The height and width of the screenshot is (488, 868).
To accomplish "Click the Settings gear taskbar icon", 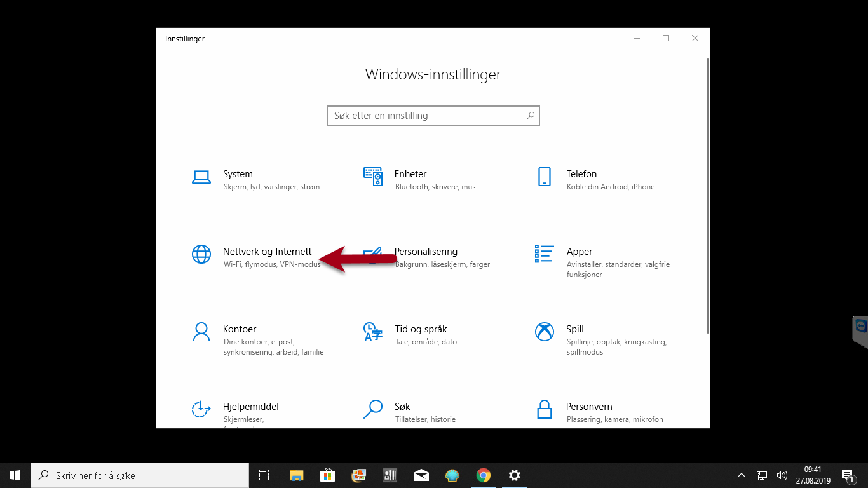I will [515, 475].
